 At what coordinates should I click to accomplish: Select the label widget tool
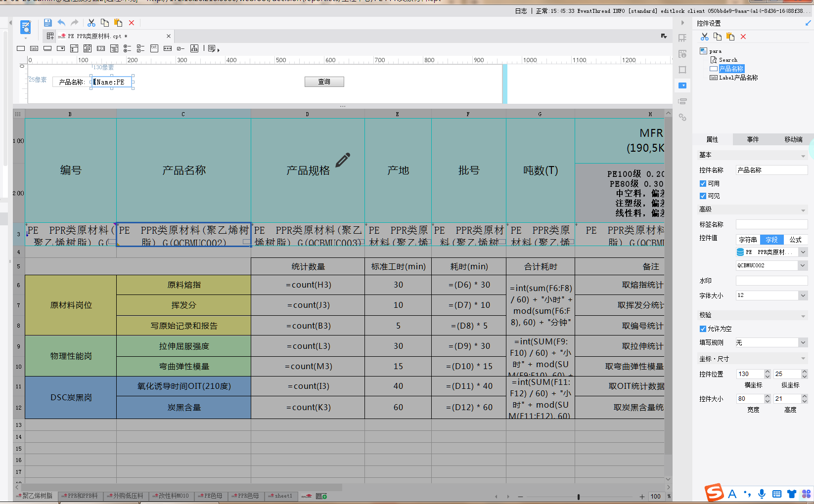point(34,48)
